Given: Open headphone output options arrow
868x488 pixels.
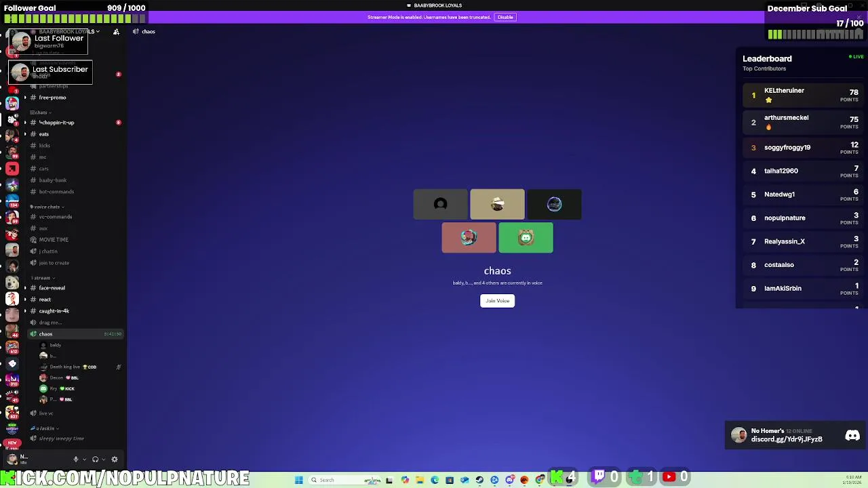Looking at the screenshot, I should click(x=103, y=460).
